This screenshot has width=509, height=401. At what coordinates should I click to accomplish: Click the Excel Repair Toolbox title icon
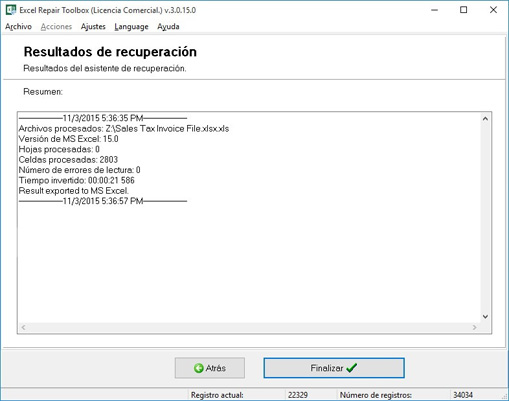(x=11, y=10)
